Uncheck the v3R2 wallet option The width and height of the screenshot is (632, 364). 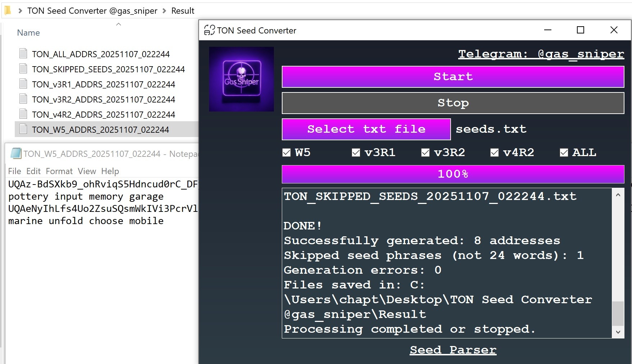[x=425, y=153]
